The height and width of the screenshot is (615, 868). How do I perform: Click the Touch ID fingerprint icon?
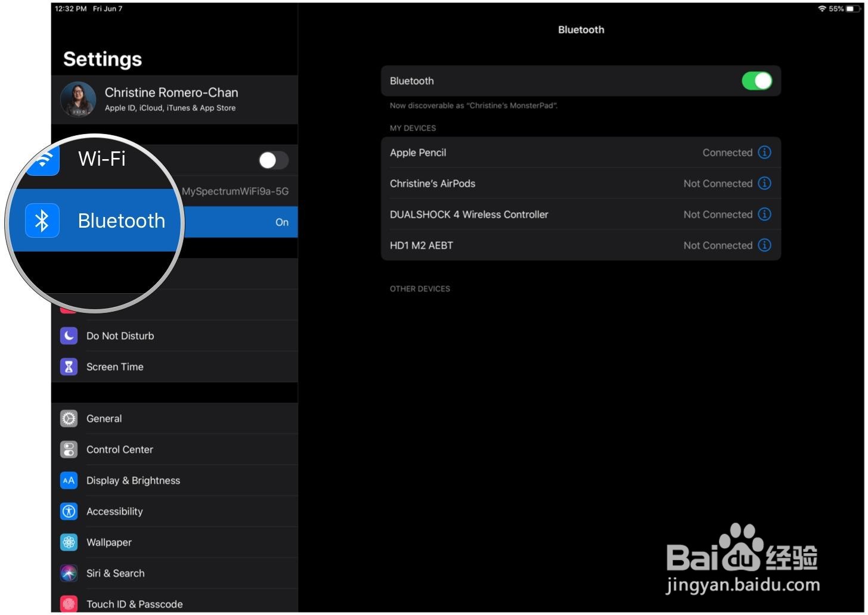point(69,604)
